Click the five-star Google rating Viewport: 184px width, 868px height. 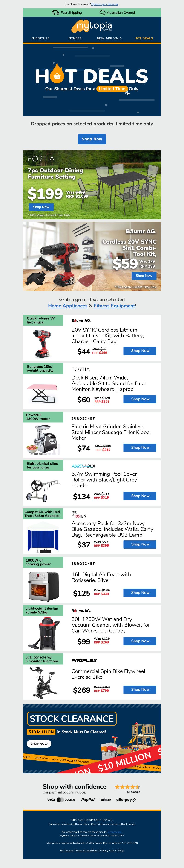(x=127, y=787)
